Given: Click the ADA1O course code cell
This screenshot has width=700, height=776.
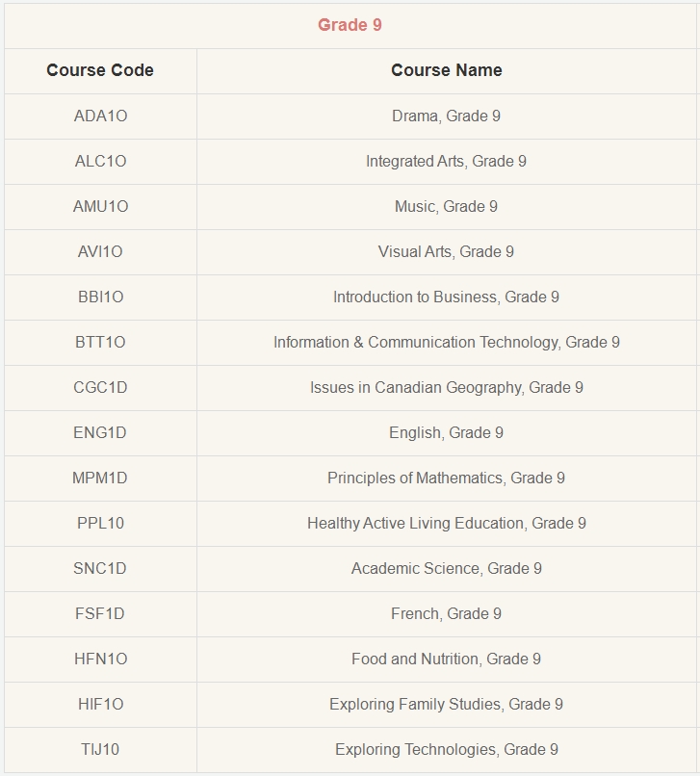Looking at the screenshot, I should [100, 116].
